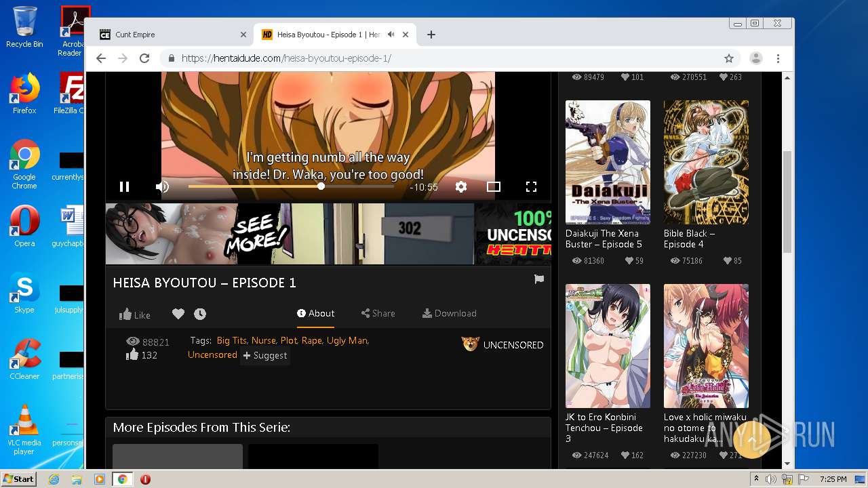Click the system tray volume icon

(x=771, y=479)
